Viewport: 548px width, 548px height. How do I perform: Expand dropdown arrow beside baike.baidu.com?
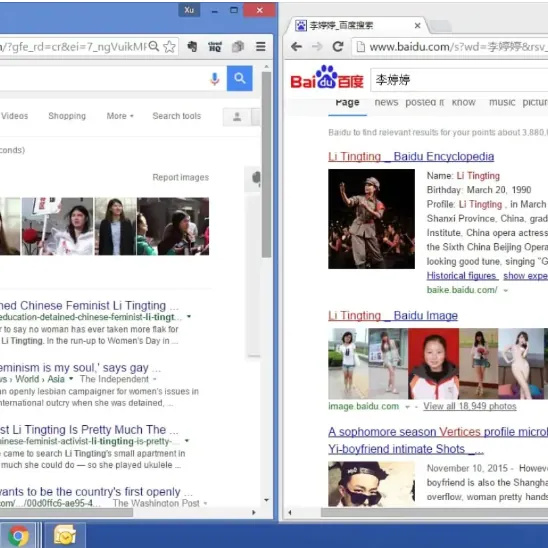(x=505, y=290)
